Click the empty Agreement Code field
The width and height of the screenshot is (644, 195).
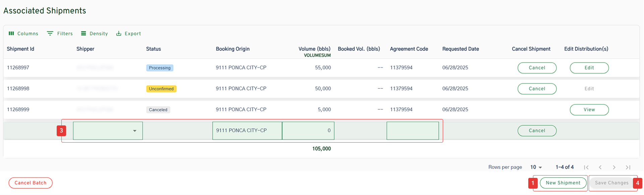tap(413, 131)
